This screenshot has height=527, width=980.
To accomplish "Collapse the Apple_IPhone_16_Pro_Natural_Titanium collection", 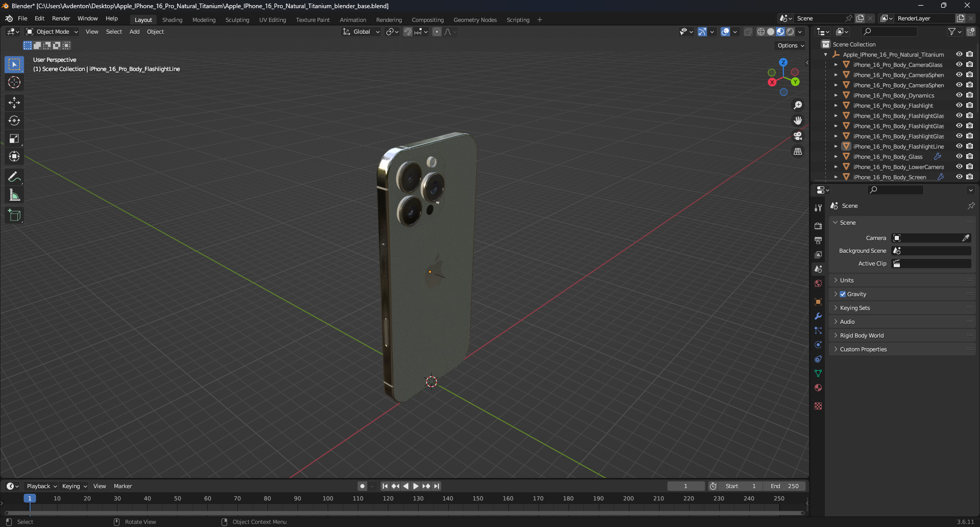I will (826, 55).
